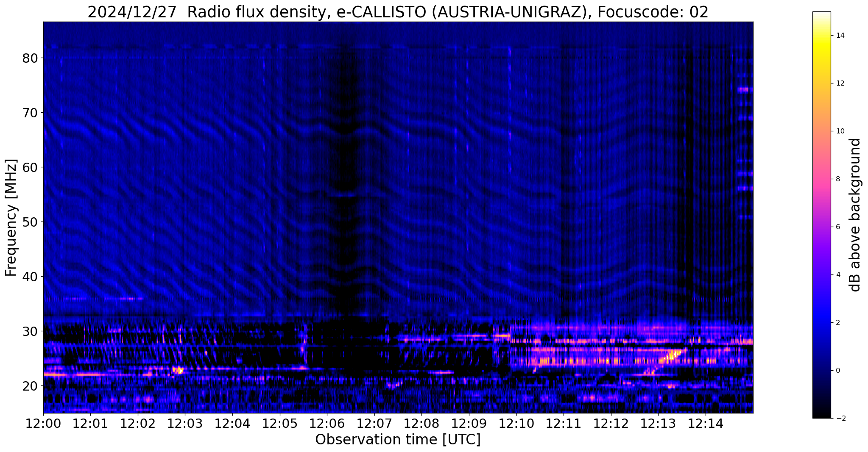This screenshot has height=452, width=868.
Task: Click the 60 MHz frequency tick label
Action: click(30, 167)
